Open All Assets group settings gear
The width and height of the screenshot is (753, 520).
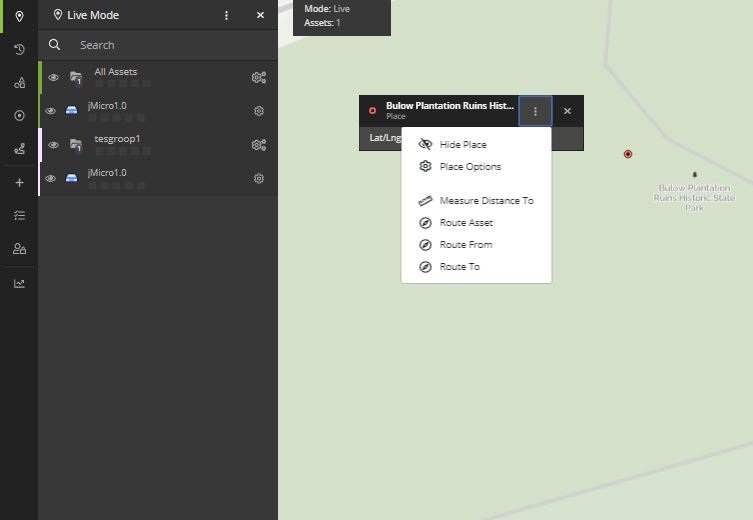pyautogui.click(x=259, y=77)
